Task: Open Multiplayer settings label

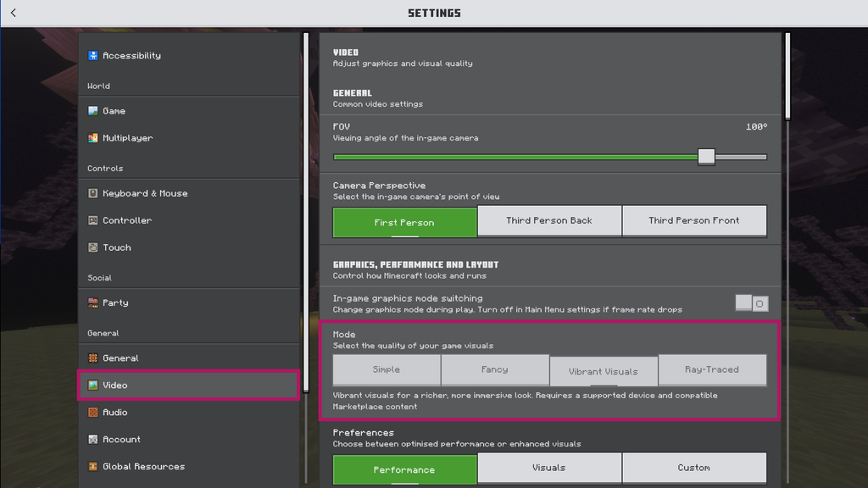Action: coord(128,138)
